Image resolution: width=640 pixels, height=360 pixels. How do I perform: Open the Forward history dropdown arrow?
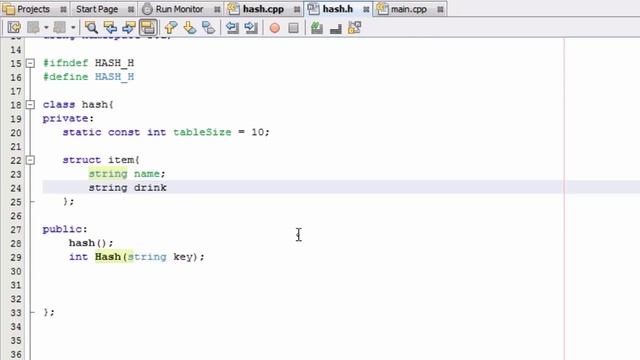(x=73, y=28)
